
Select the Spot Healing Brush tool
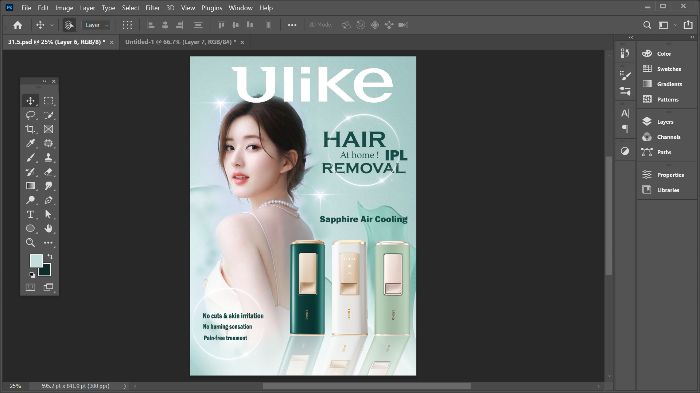coord(48,143)
